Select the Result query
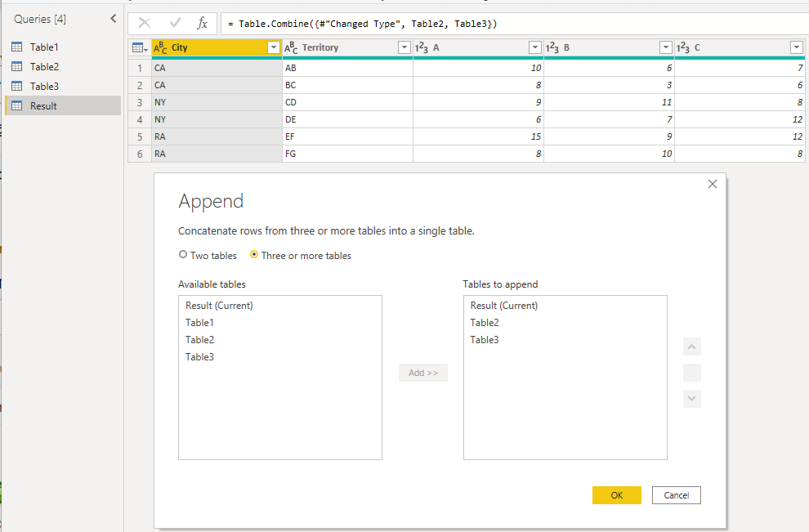The width and height of the screenshot is (809, 532). pyautogui.click(x=63, y=105)
